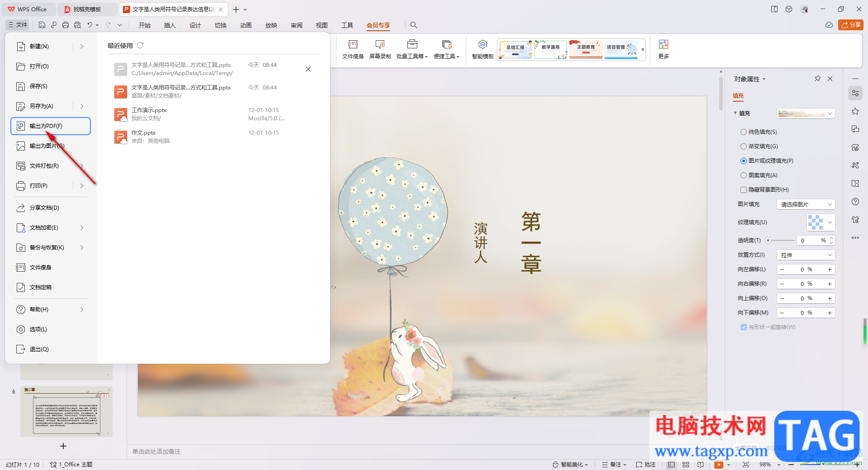This screenshot has width=868, height=470.
Task: Open the 会员专享 ribbon tab
Action: pyautogui.click(x=378, y=25)
